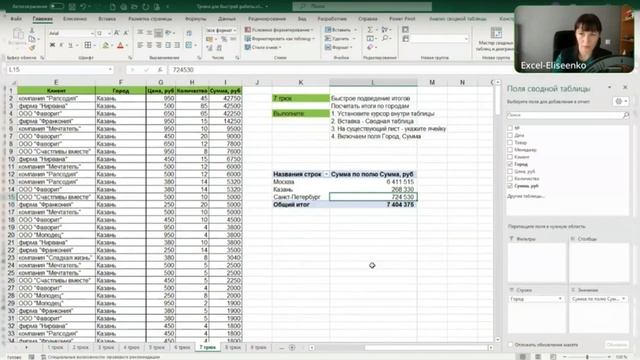The image size is (640, 360).
Task: Click the Merge and Center icon
Action: (x=189, y=45)
